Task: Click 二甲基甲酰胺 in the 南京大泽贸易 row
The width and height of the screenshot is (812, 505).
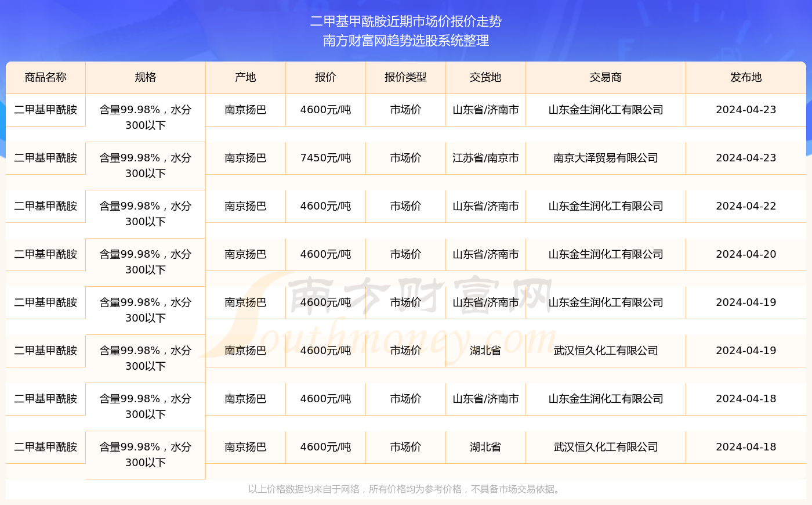Action: [x=46, y=158]
